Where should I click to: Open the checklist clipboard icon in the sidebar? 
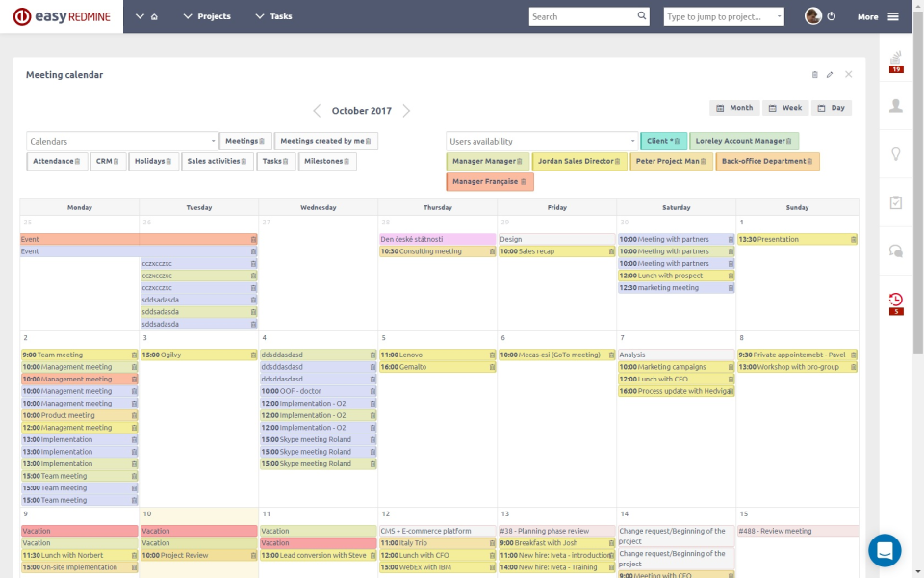point(895,201)
